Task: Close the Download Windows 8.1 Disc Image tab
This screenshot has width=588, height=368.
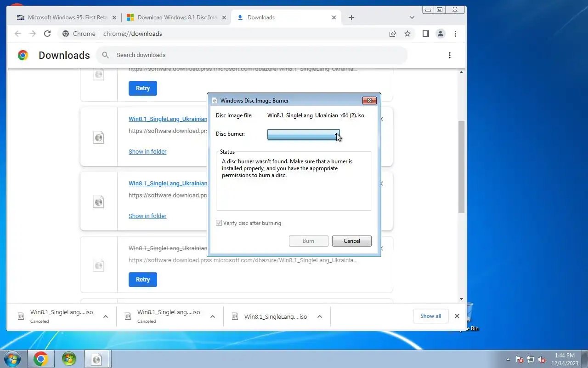Action: [x=225, y=17]
